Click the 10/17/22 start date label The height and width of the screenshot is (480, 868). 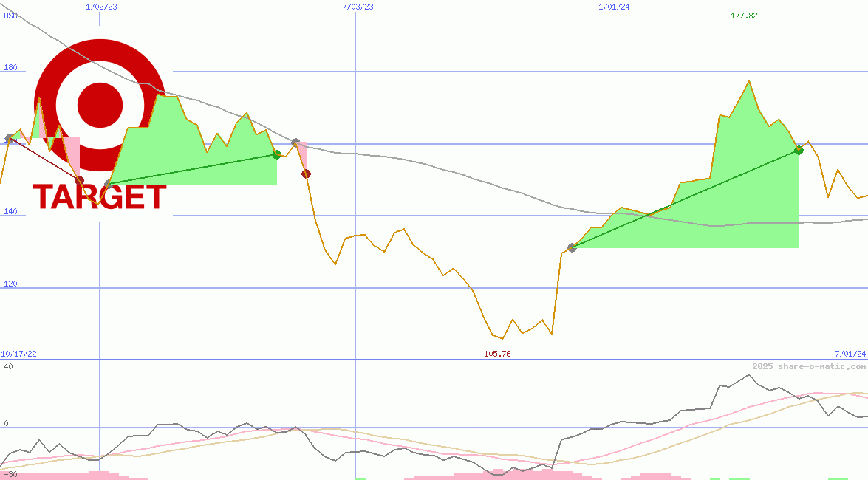[x=19, y=354]
